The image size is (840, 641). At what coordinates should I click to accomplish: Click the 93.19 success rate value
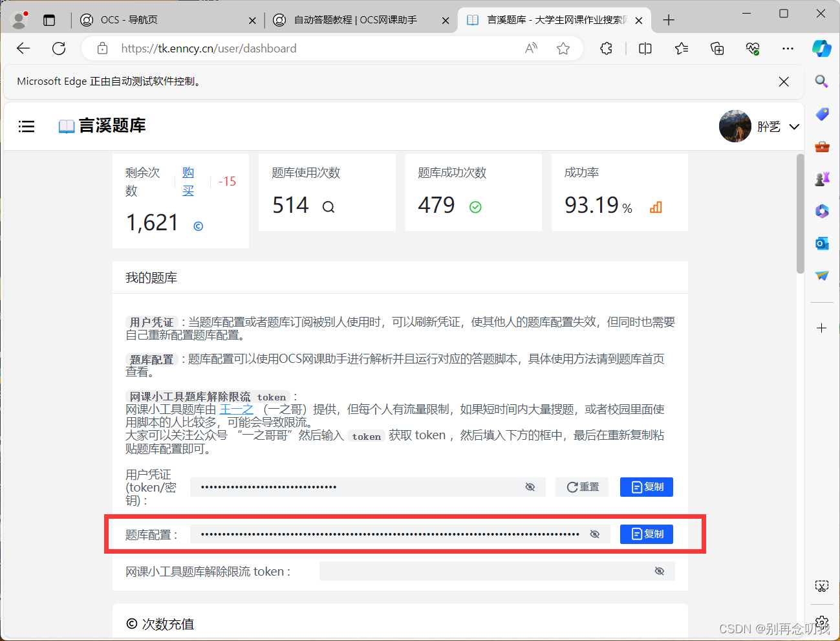click(x=592, y=205)
